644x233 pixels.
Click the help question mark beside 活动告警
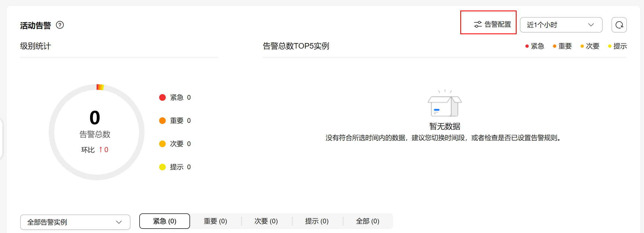[60, 25]
